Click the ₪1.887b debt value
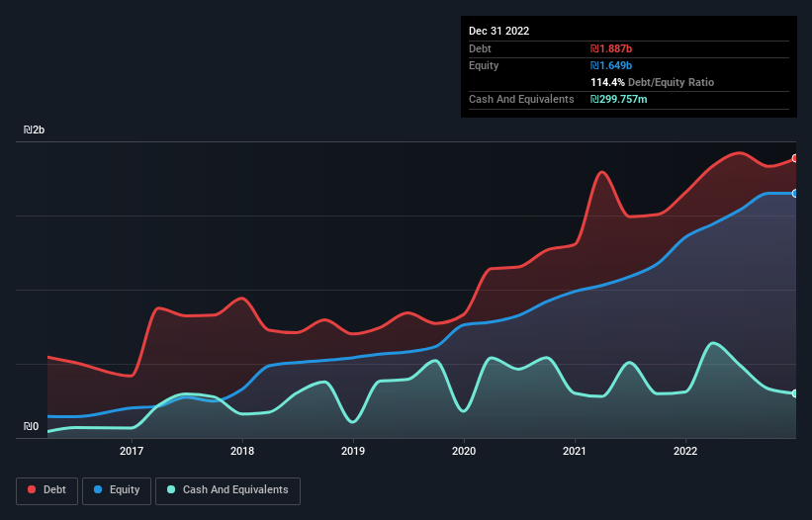Image resolution: width=812 pixels, height=520 pixels. 611,48
